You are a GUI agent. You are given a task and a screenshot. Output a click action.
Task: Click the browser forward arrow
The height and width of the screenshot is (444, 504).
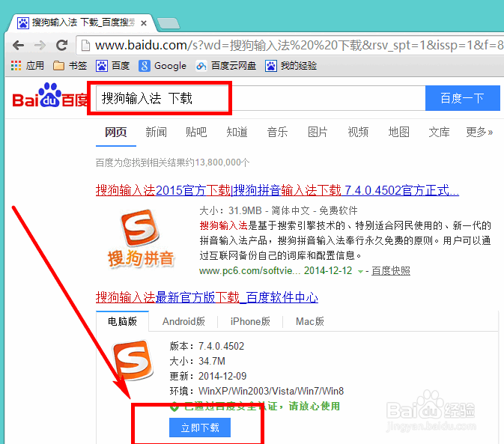tap(40, 46)
